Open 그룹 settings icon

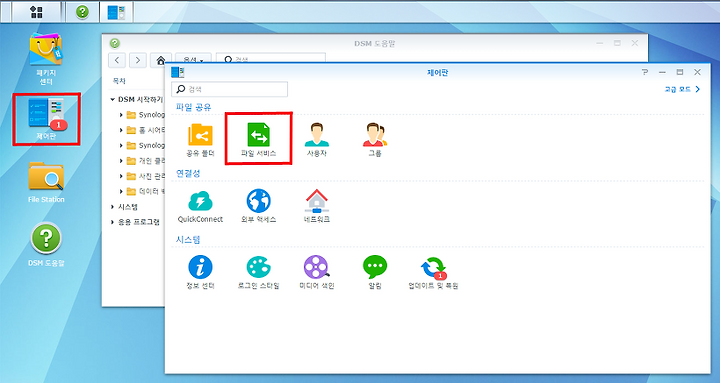(x=375, y=140)
